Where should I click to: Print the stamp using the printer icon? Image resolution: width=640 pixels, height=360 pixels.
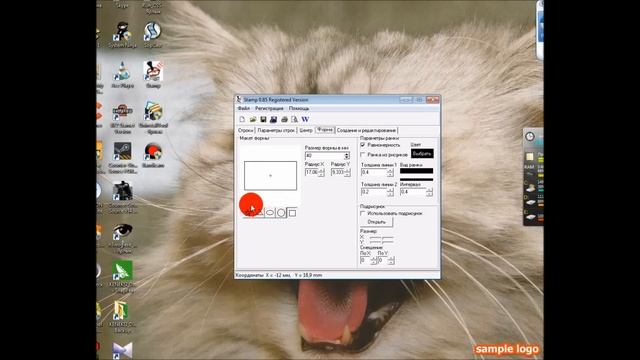[284, 119]
